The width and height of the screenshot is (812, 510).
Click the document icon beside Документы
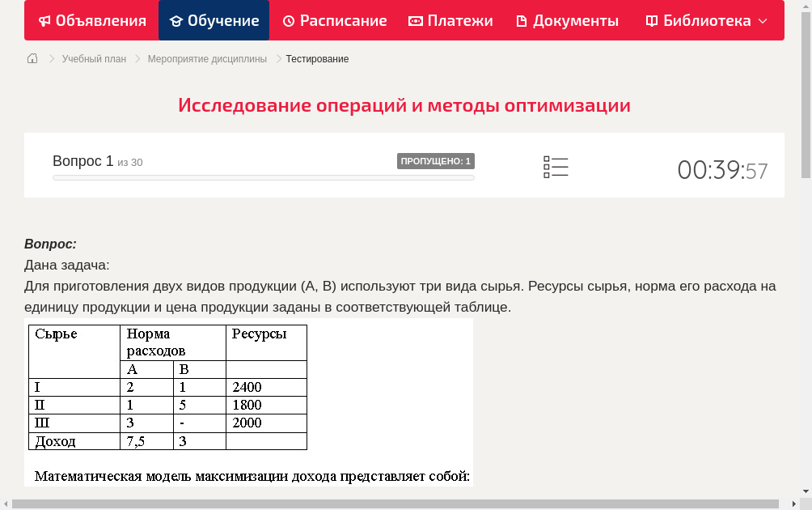pyautogui.click(x=522, y=20)
